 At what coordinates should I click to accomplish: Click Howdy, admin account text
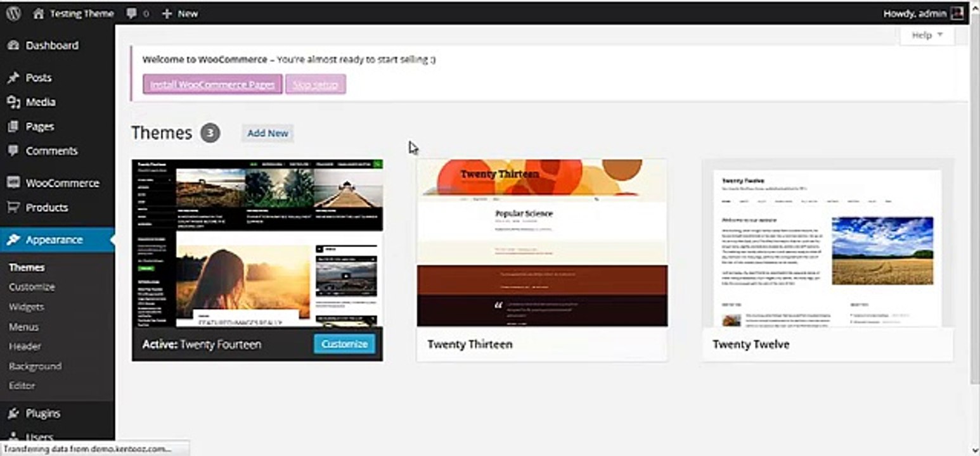pos(915,13)
